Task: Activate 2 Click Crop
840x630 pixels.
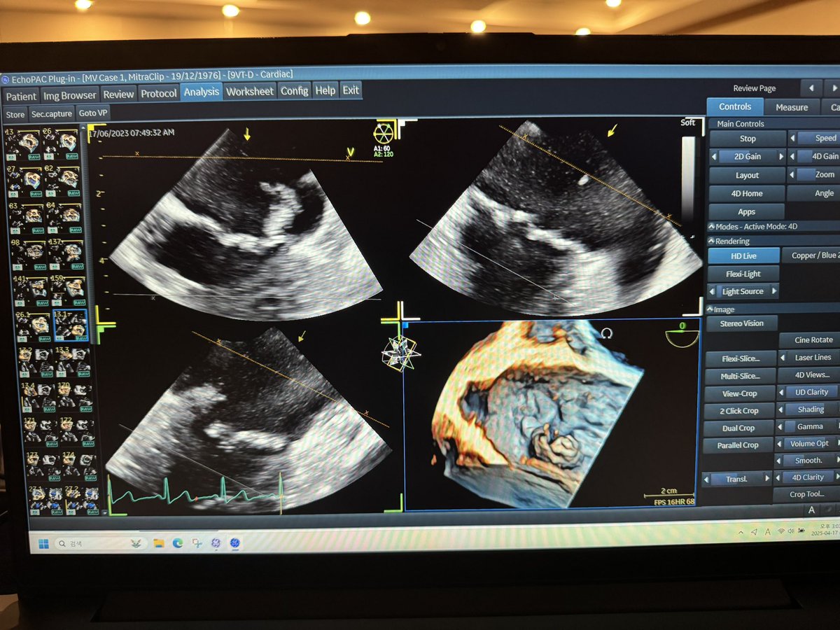Action: pos(739,411)
